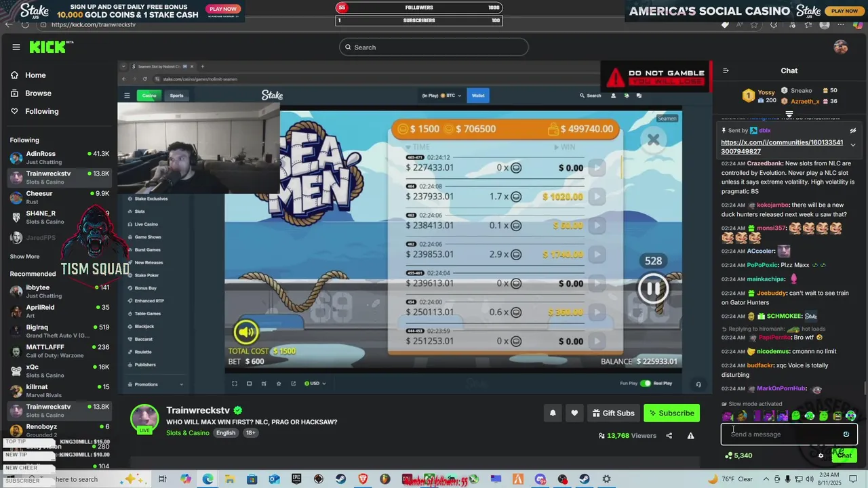Viewport: 868px width, 488px height.
Task: Switch to the Sports tab on Stake
Action: click(176, 96)
